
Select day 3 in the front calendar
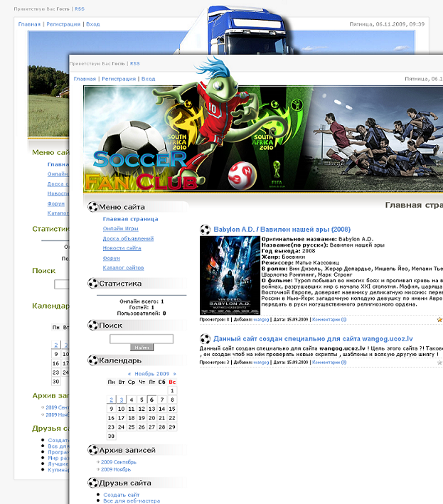pos(121,400)
